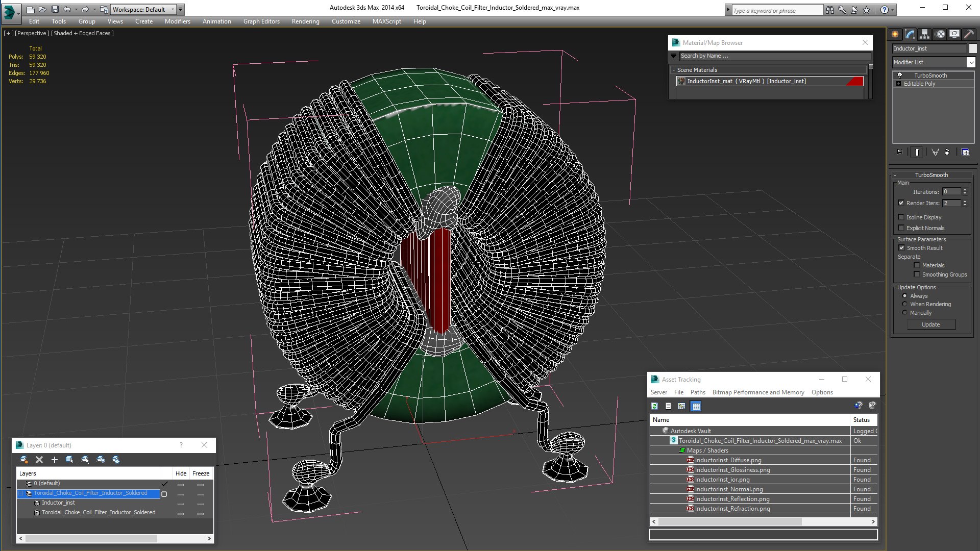Viewport: 980px width, 551px height.
Task: Click the TurboSmooth Update button
Action: (x=930, y=324)
